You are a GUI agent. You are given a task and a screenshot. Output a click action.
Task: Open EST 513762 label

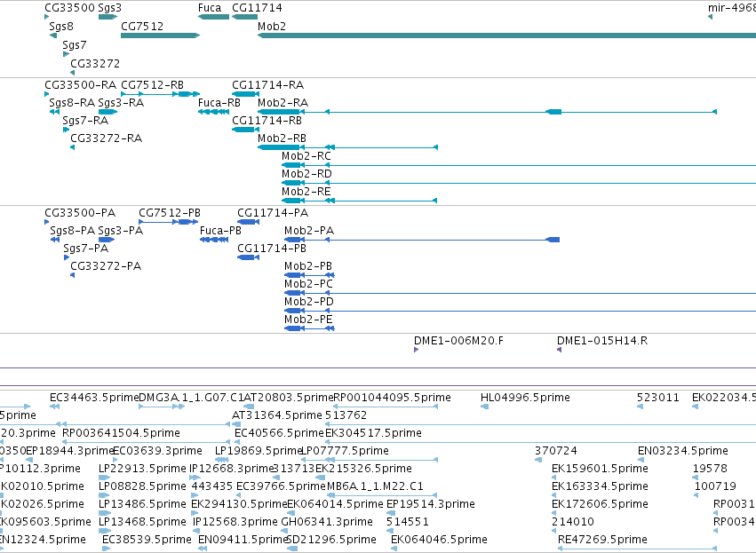click(346, 415)
